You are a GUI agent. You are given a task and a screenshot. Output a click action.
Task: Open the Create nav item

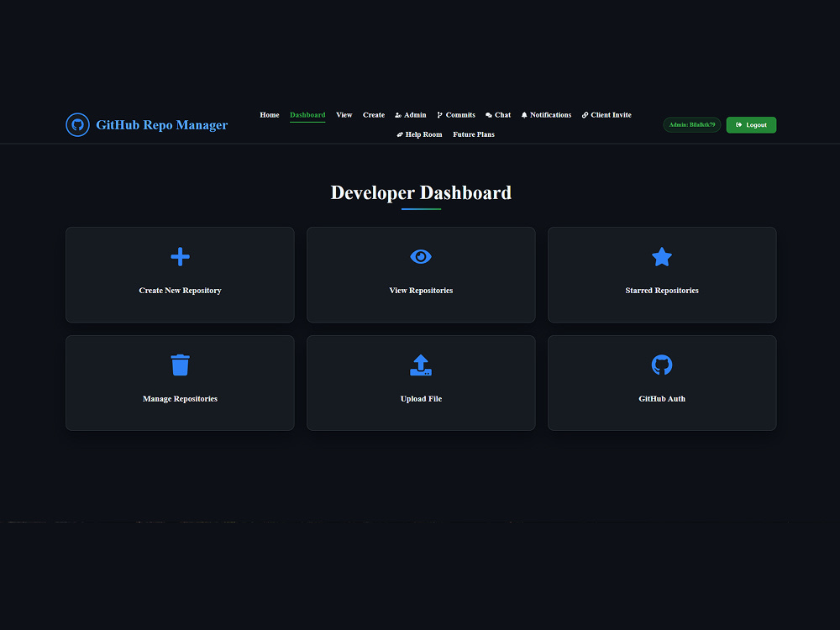point(374,115)
